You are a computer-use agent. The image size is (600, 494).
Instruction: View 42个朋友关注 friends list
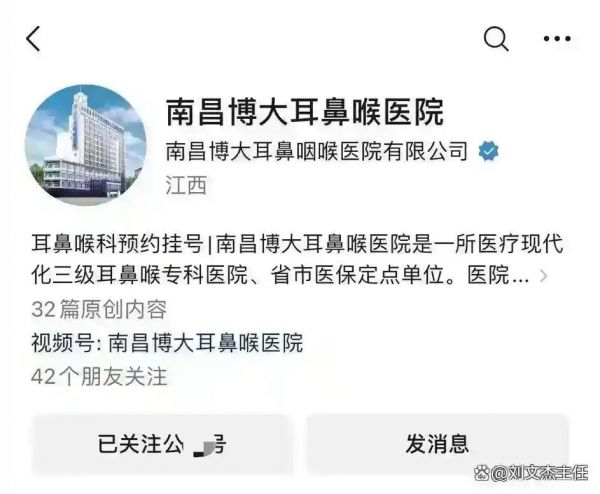tap(99, 377)
